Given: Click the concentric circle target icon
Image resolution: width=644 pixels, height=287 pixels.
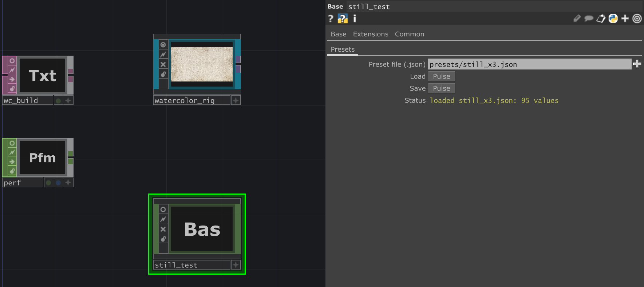Looking at the screenshot, I should coord(637,19).
